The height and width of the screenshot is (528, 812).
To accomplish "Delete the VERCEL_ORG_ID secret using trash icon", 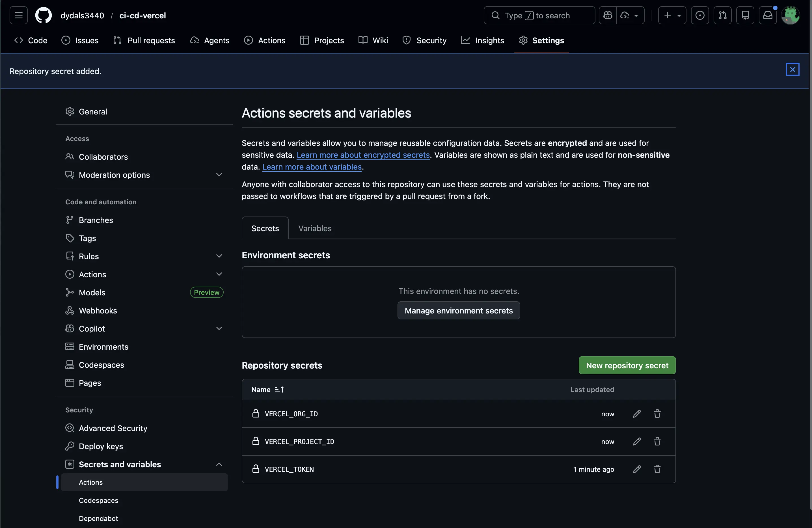I will (x=657, y=414).
